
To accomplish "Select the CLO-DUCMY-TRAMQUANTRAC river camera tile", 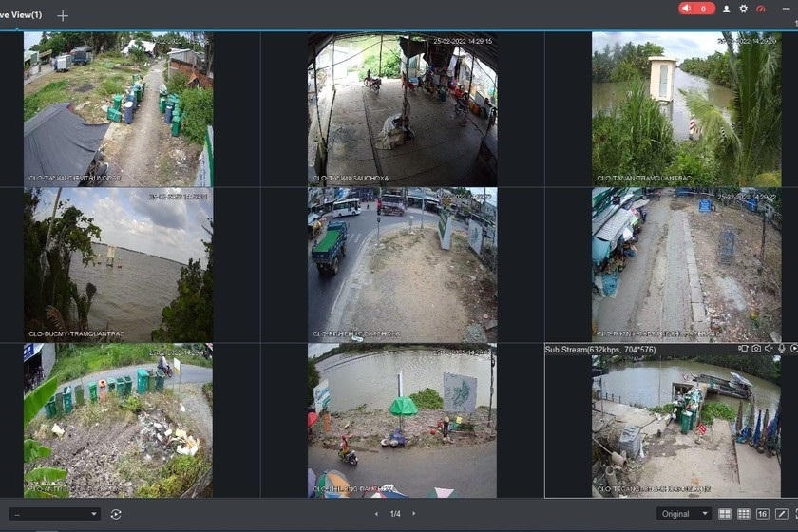I will (x=118, y=265).
